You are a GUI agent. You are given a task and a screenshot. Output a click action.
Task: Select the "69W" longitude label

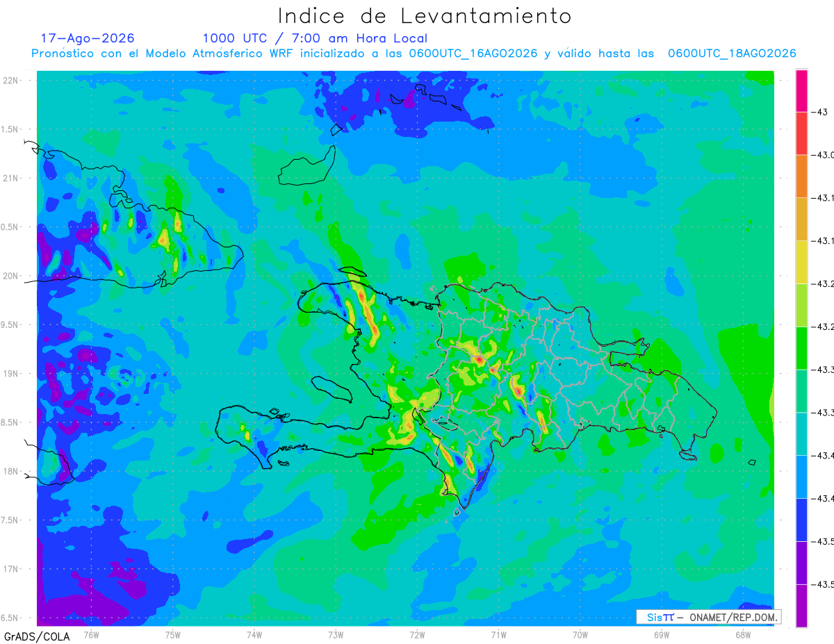(x=662, y=635)
